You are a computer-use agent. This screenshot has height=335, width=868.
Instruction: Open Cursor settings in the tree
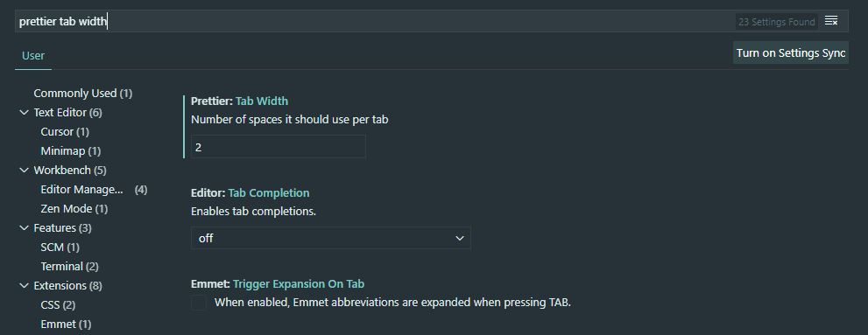click(65, 131)
